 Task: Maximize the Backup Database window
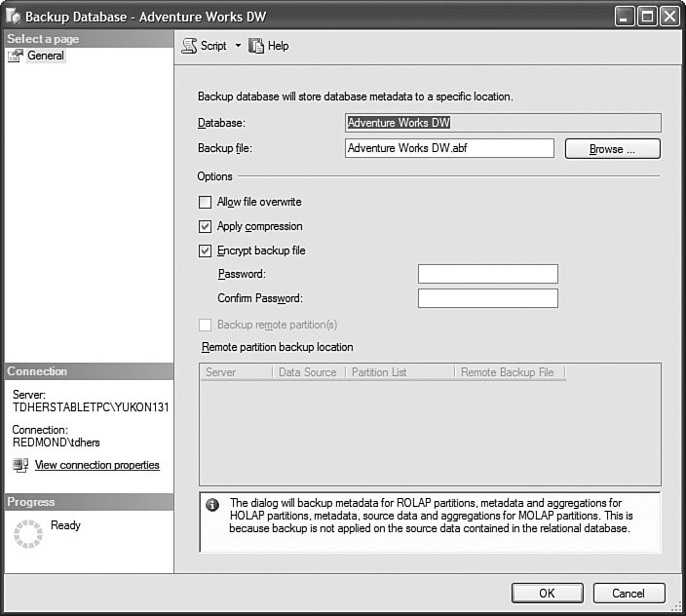pyautogui.click(x=647, y=17)
